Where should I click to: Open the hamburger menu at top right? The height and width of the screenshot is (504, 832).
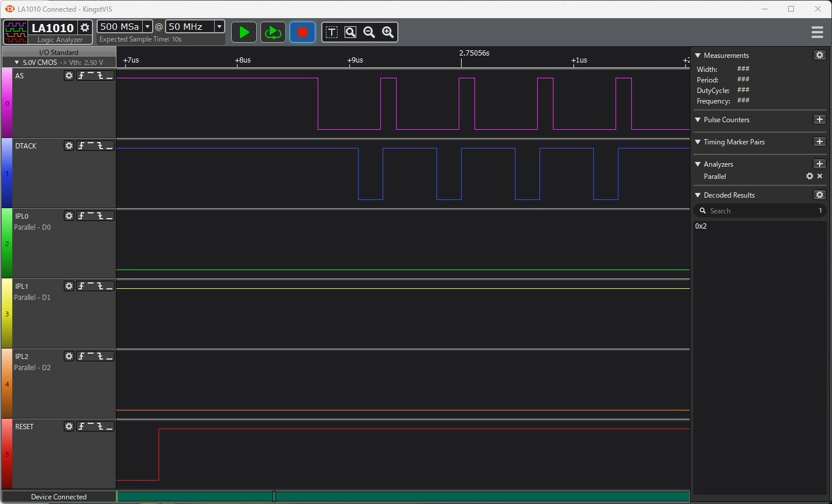click(x=817, y=32)
